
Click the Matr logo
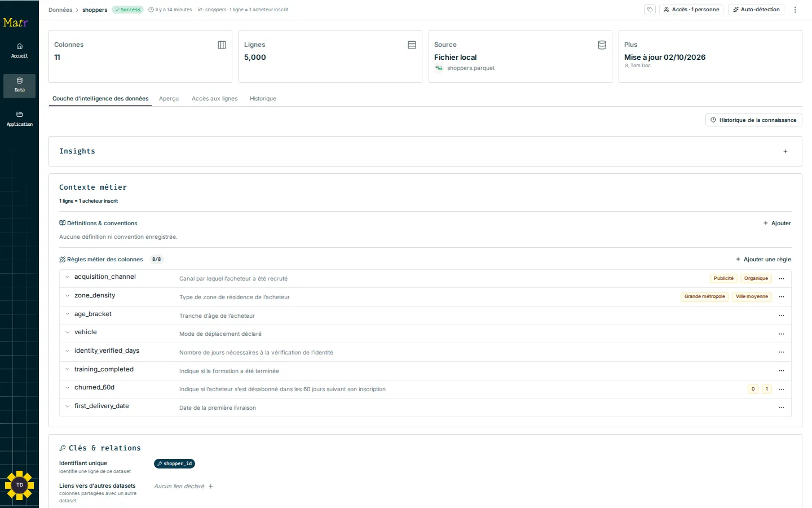click(15, 23)
